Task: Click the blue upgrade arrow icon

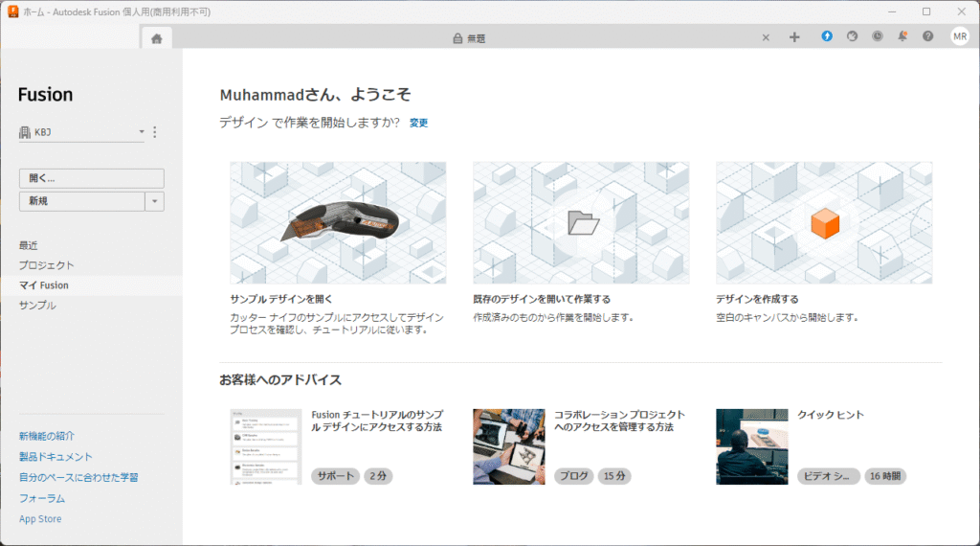Action: pyautogui.click(x=827, y=36)
